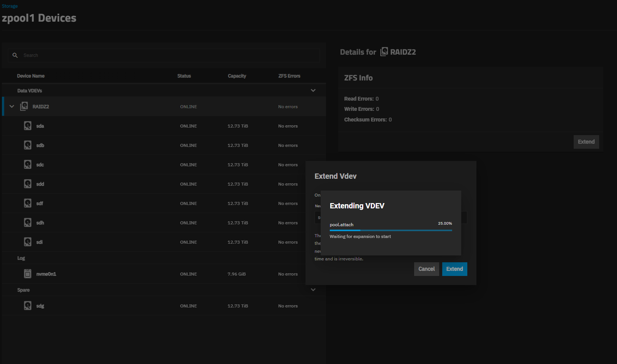Click the 7.96 GiB capacity value

click(237, 274)
